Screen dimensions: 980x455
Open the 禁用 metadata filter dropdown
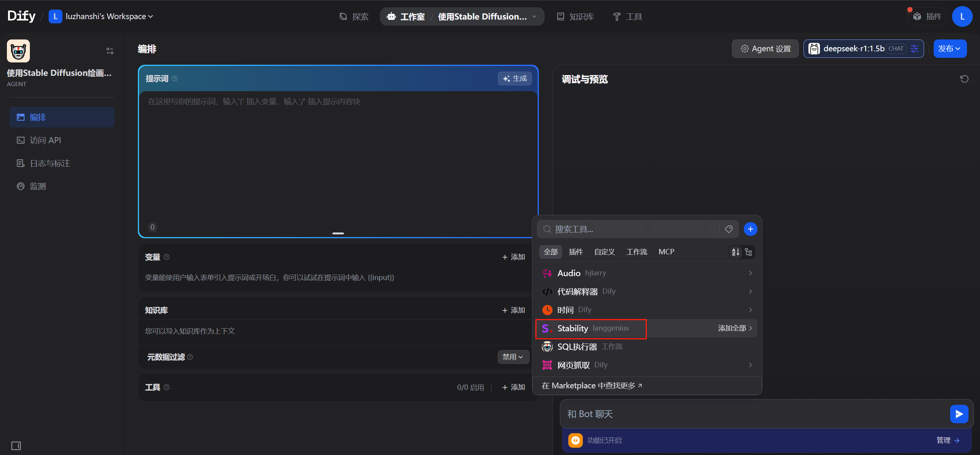[x=513, y=357]
